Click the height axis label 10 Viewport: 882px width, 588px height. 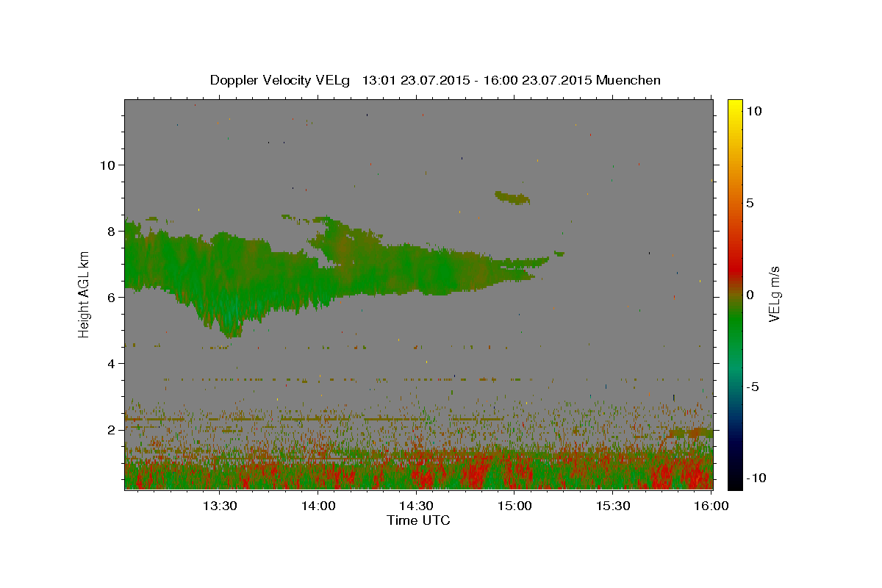click(107, 165)
